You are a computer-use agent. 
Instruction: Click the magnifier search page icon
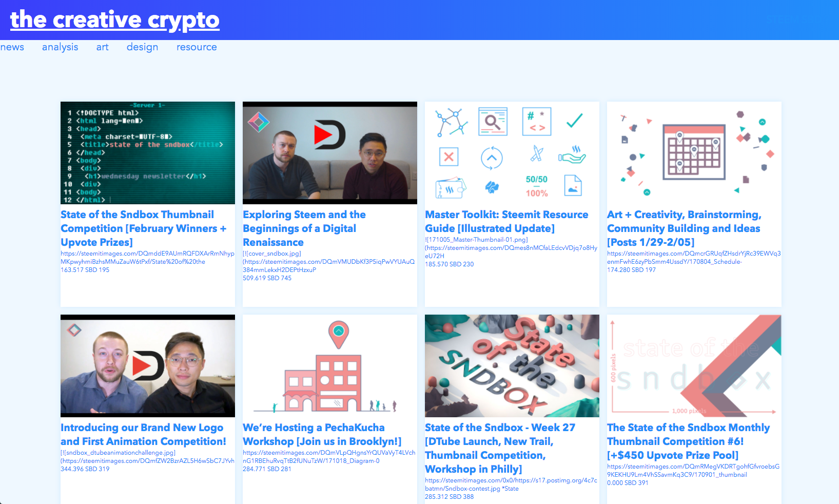[x=493, y=122]
